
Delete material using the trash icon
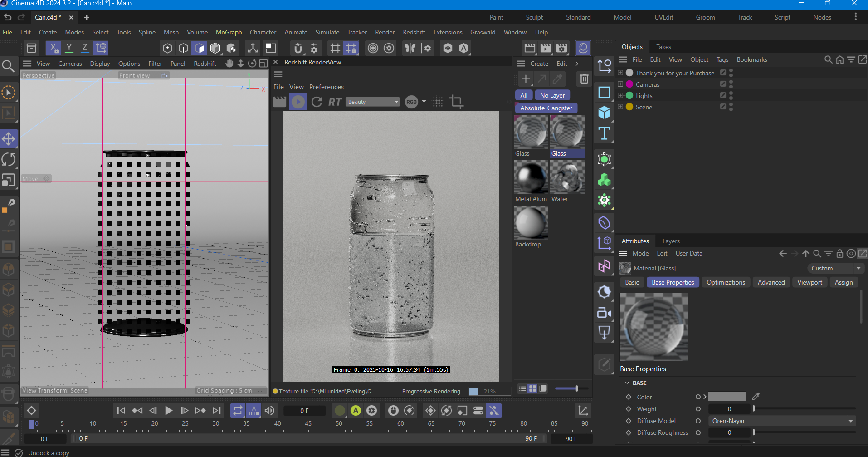click(584, 79)
